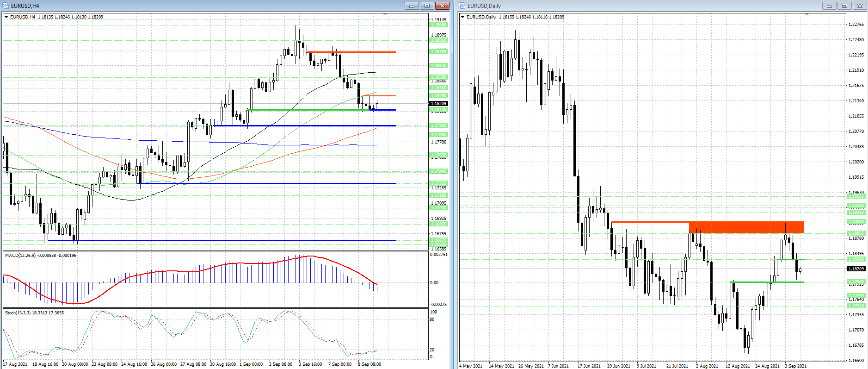The width and height of the screenshot is (868, 369).
Task: Restore the EURUSD,H4 chart window
Action: [x=427, y=6]
